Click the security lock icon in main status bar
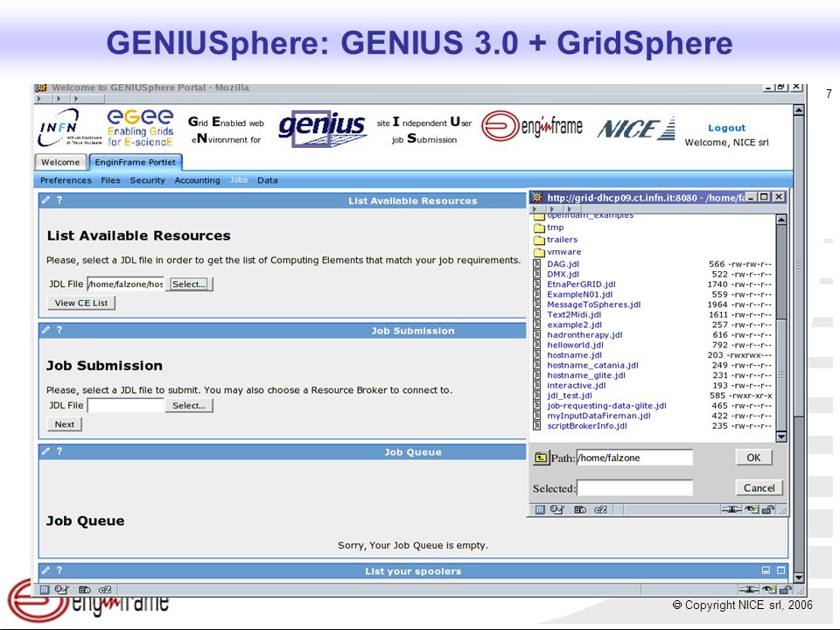 point(786,590)
